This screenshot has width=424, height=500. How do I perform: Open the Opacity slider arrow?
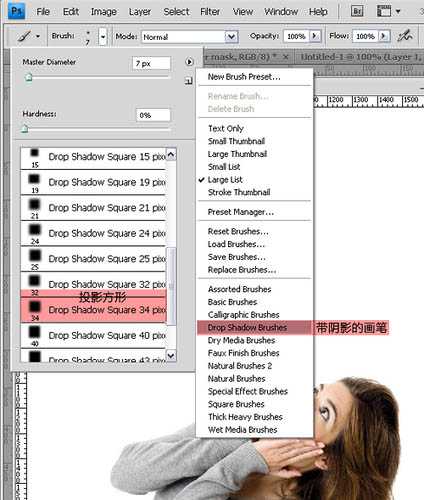[x=314, y=36]
